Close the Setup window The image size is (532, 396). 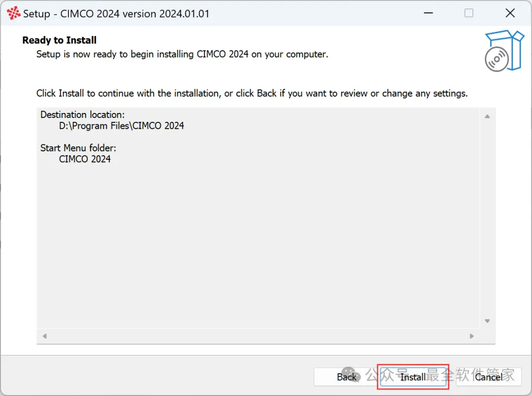[x=510, y=13]
